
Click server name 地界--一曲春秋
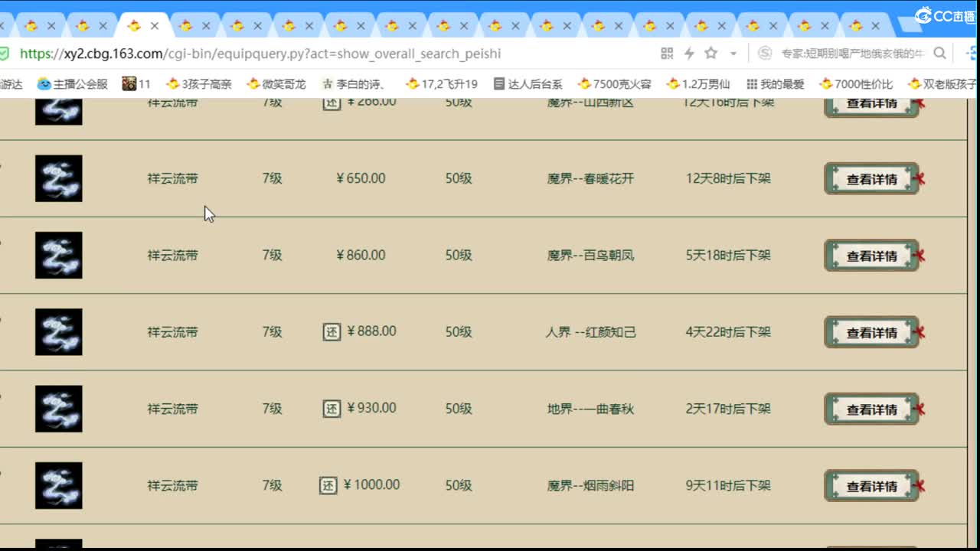(x=590, y=409)
